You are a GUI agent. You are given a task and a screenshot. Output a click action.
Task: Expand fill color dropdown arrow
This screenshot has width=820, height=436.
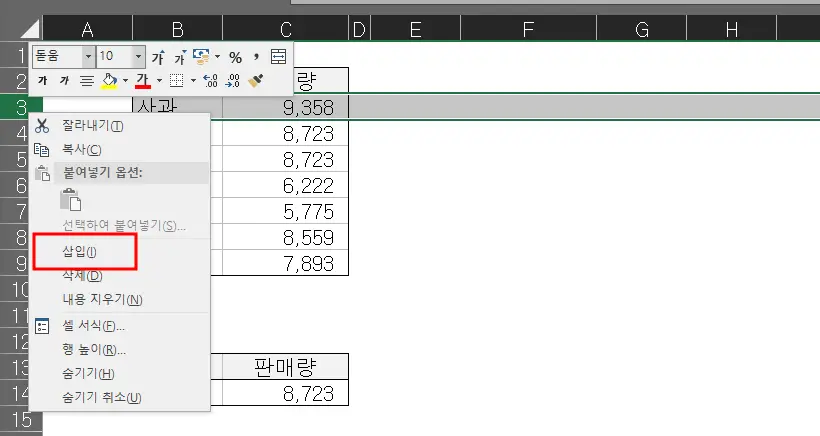click(126, 81)
